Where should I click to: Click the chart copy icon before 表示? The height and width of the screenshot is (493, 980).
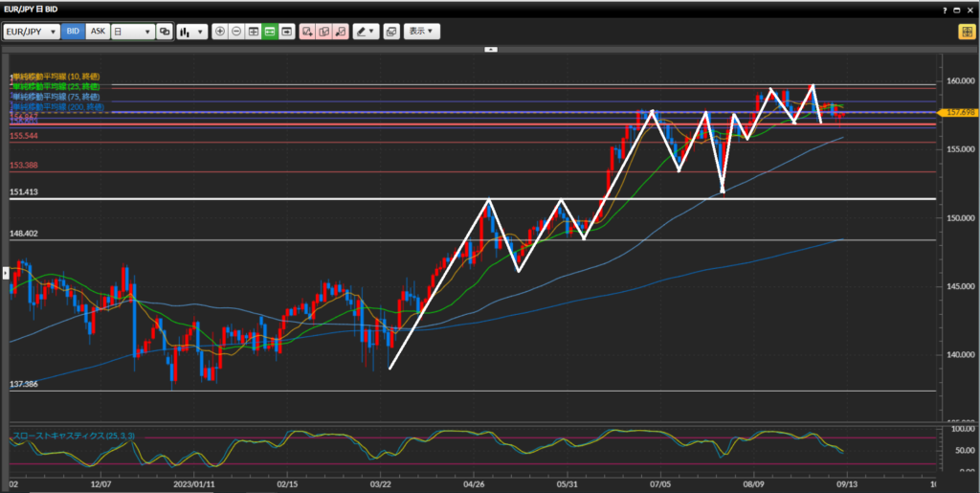(x=390, y=32)
